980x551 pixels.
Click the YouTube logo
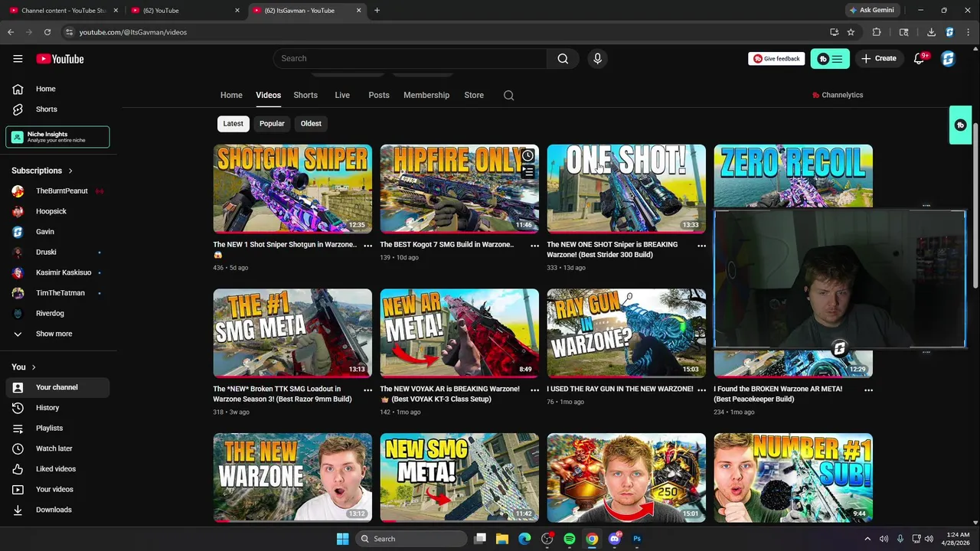coord(60,59)
